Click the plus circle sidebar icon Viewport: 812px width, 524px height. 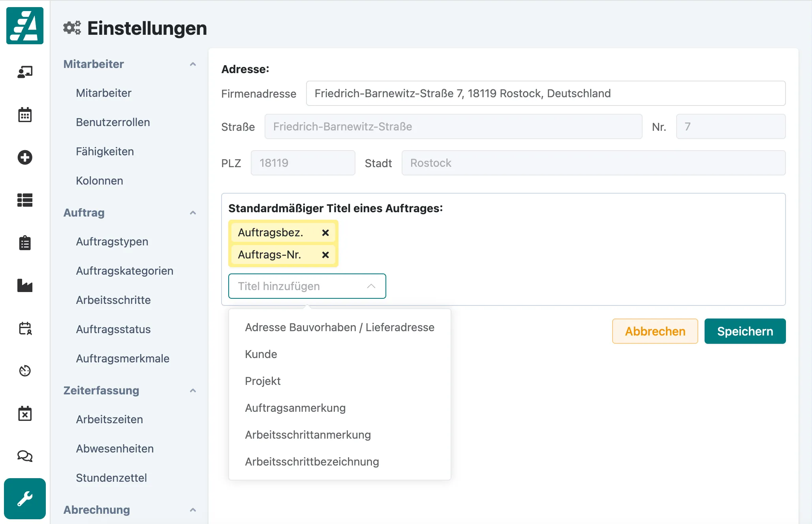(x=25, y=157)
